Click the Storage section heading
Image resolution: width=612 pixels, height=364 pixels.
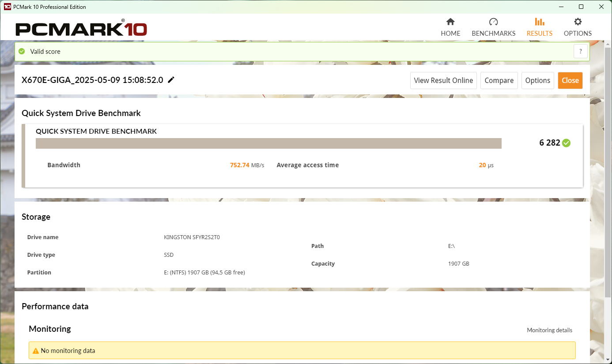tap(36, 217)
